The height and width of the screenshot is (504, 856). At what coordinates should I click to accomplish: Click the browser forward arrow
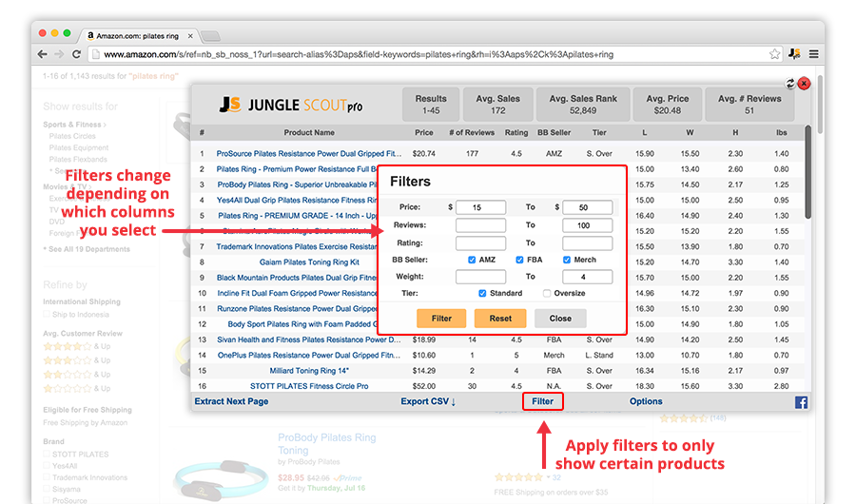pos(59,54)
